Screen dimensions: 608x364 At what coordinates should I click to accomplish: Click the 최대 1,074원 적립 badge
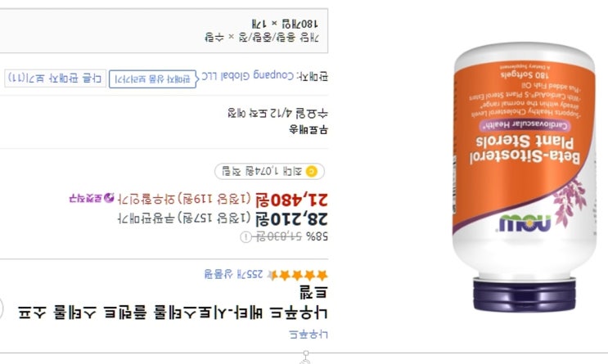(269, 171)
